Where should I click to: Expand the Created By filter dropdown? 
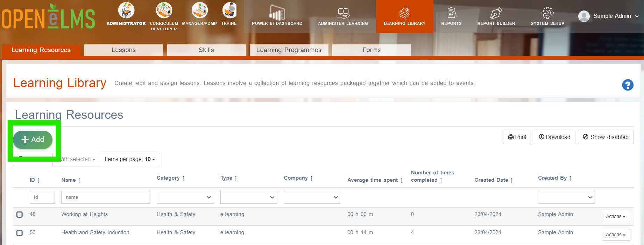click(567, 197)
